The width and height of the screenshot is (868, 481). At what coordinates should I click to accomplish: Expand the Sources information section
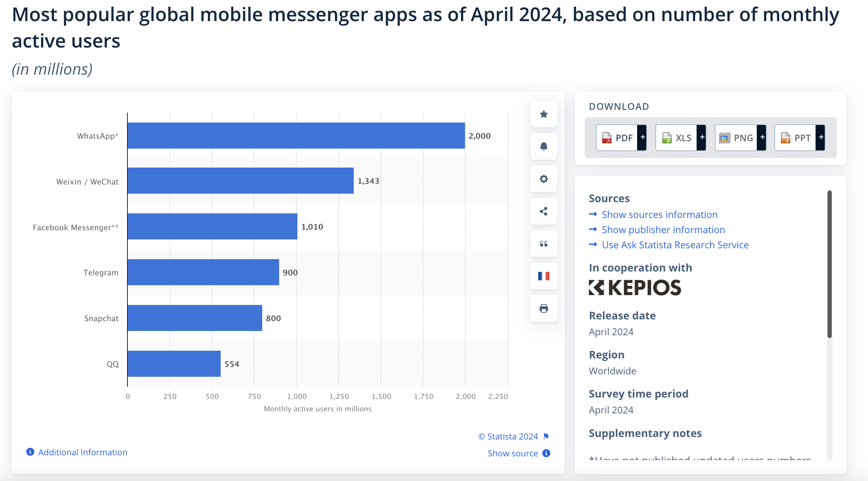659,214
